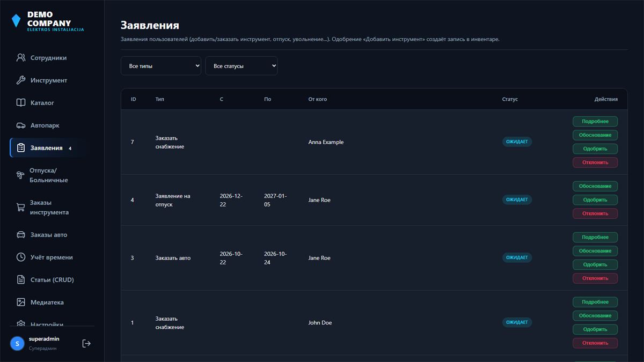Click the document icon for Статьи (CRUD)
Viewport: 644px width, 362px height.
point(21,280)
